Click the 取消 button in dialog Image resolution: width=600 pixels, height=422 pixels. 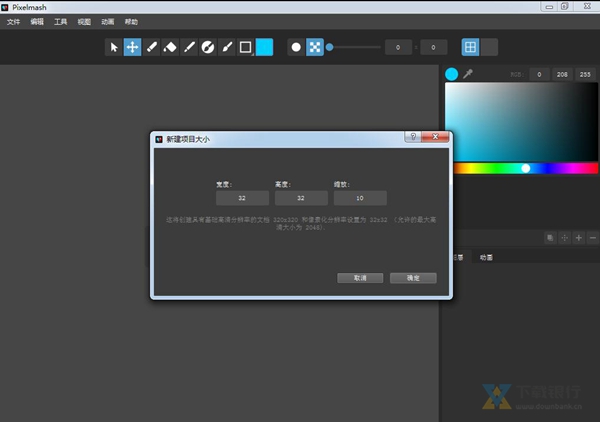click(x=360, y=278)
